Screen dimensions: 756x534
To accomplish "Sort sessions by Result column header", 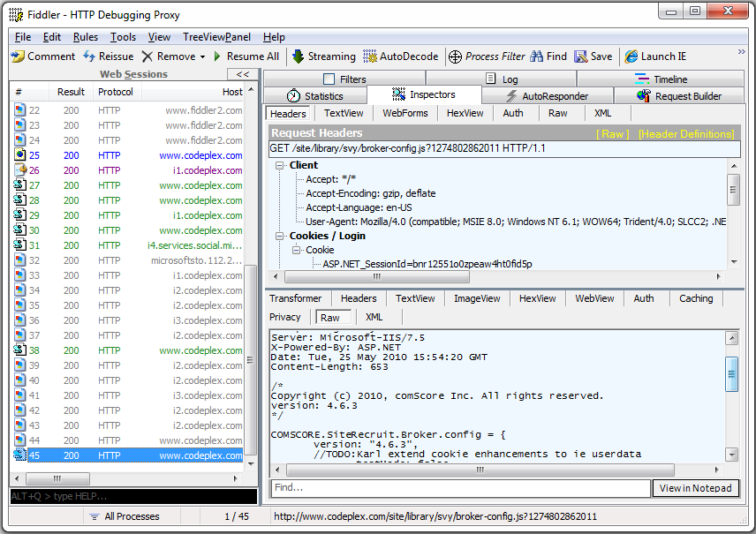I will pos(71,92).
